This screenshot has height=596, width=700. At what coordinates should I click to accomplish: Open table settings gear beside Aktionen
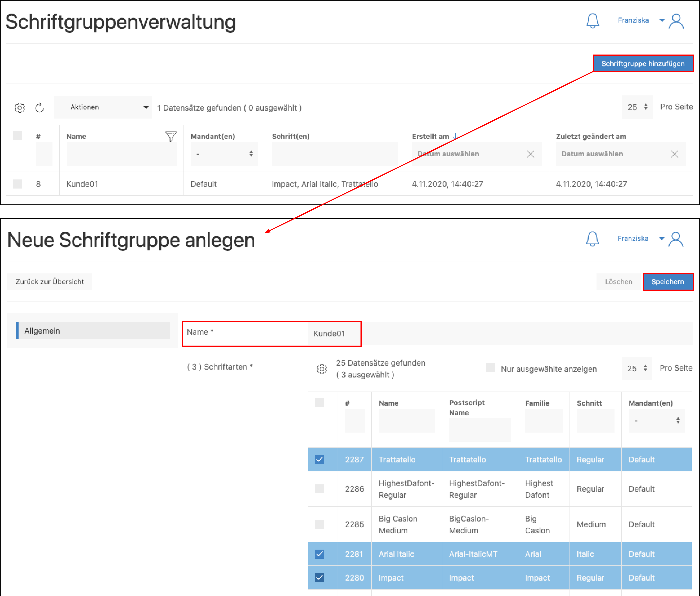[x=20, y=108]
